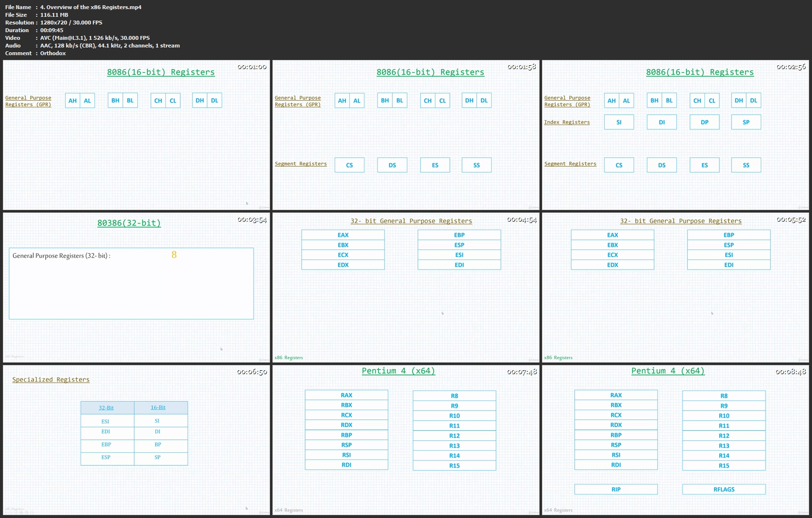The width and height of the screenshot is (812, 518).
Task: Click the 'RFLAGS' register box
Action: (724, 489)
